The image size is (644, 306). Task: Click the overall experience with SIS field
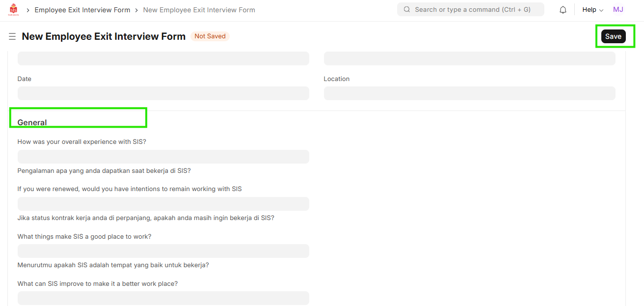tap(163, 157)
